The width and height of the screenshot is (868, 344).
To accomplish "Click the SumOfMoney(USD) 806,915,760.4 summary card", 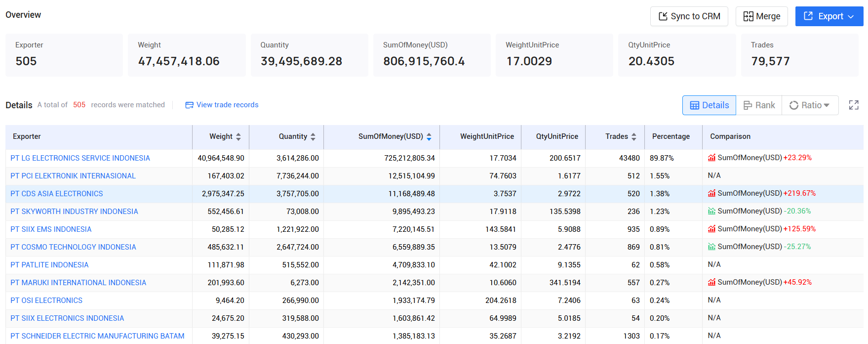I will (432, 55).
